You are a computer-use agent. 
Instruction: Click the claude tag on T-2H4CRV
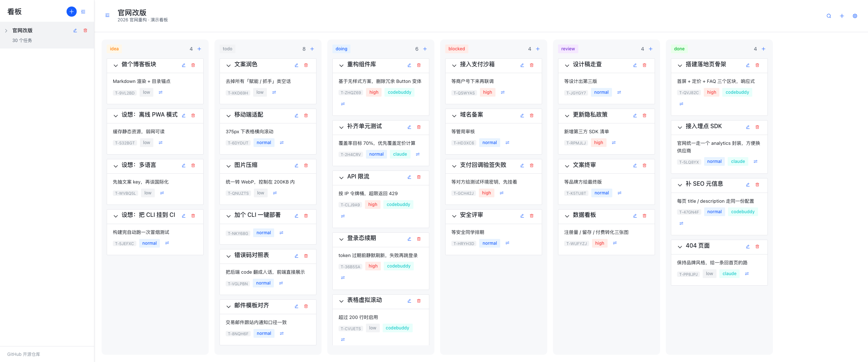(400, 154)
